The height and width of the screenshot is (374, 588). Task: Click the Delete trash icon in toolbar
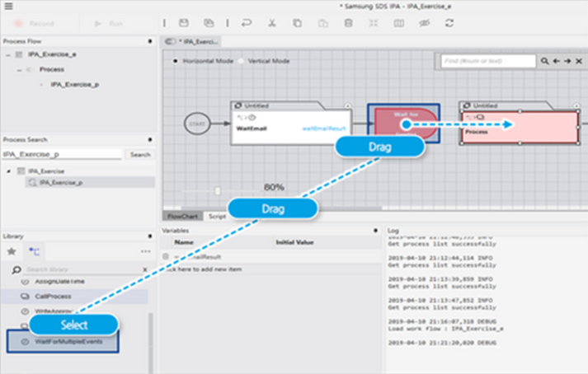coord(348,23)
